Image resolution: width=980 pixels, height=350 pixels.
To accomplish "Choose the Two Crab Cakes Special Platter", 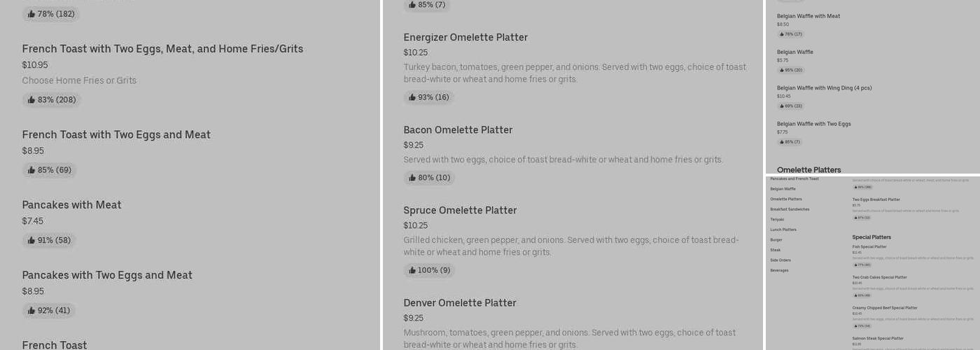I will coord(879,277).
